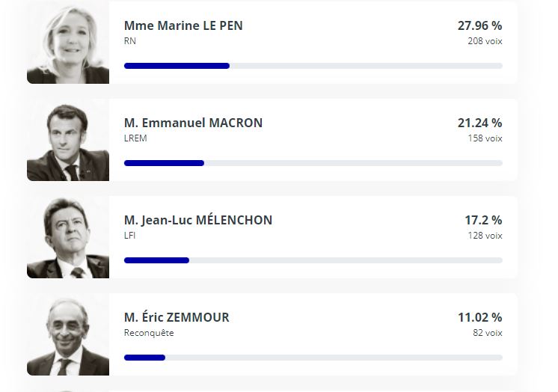This screenshot has width=558, height=392.
Task: Click the 128 voix vote count
Action: tap(485, 236)
